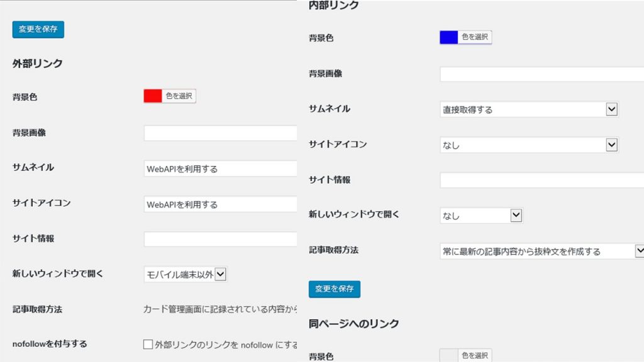Open the 外部リンク サイトアイコン WebAPI dropdown
The image size is (644, 362).
[220, 204]
